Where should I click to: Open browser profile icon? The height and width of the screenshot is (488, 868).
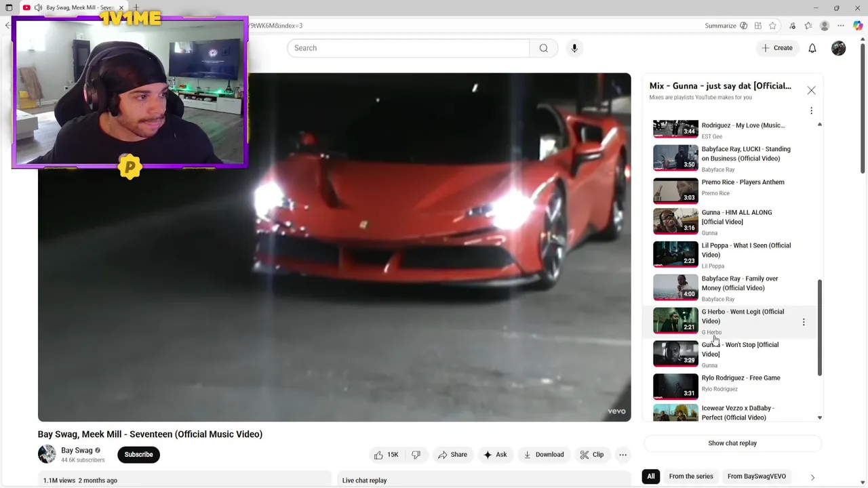(x=825, y=26)
